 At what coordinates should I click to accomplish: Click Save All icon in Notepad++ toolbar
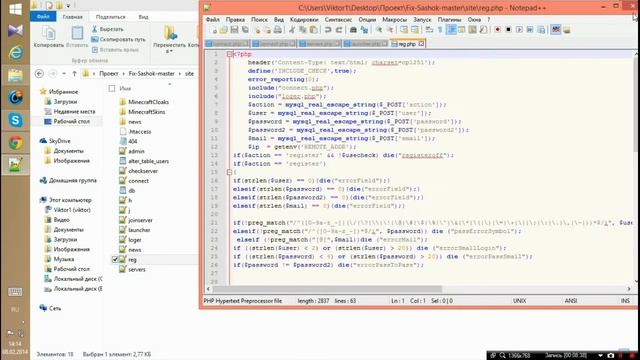point(245,30)
